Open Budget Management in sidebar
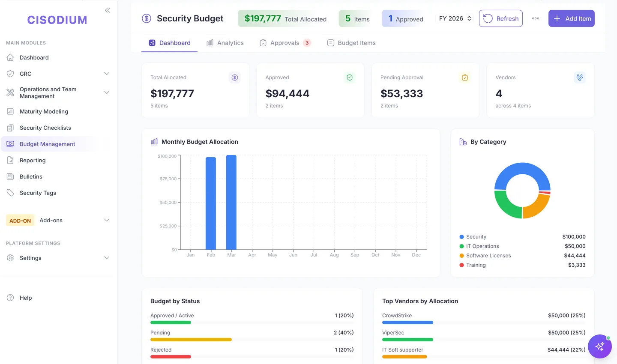The width and height of the screenshot is (617, 364). coord(58,144)
